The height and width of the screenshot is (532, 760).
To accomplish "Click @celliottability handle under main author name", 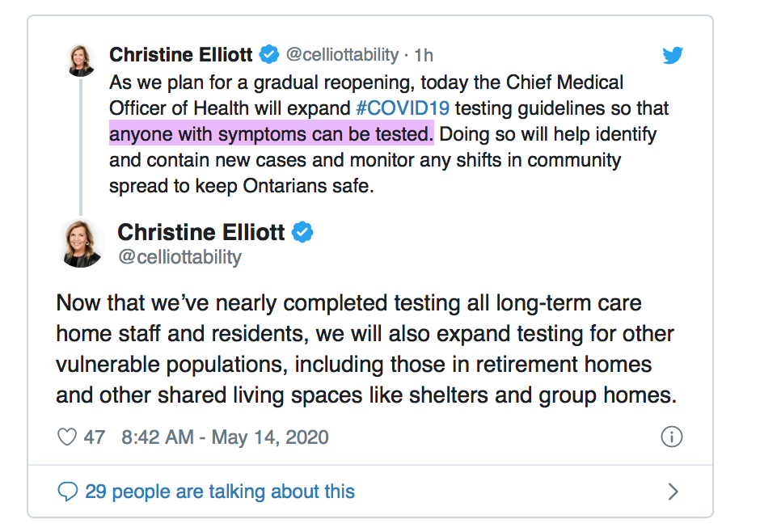I will (x=179, y=257).
